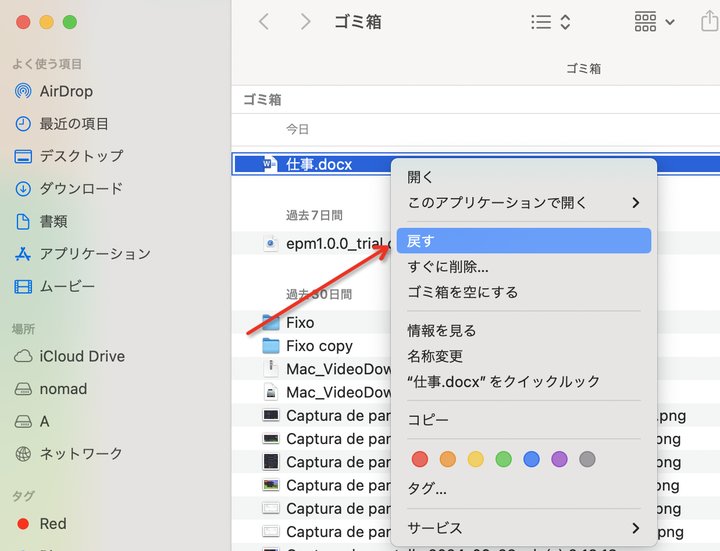The width and height of the screenshot is (720, 551).
Task: Apply the yellow tag color
Action: [x=476, y=459]
